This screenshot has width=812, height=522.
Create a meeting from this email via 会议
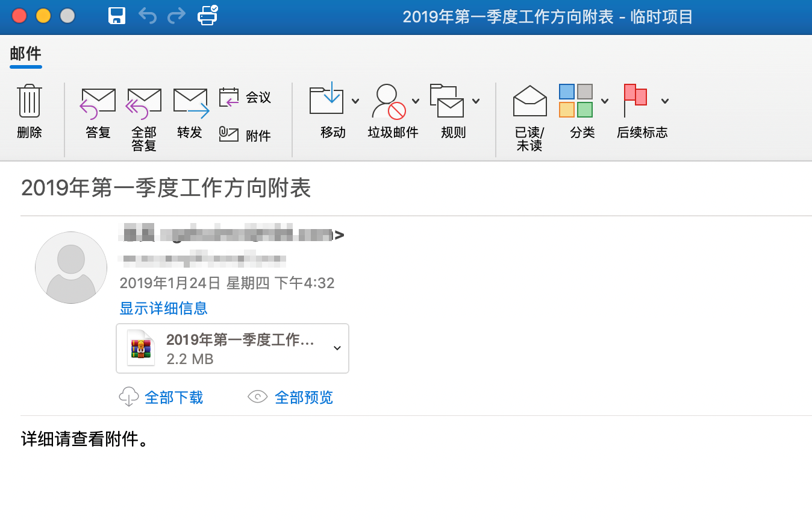coord(247,96)
